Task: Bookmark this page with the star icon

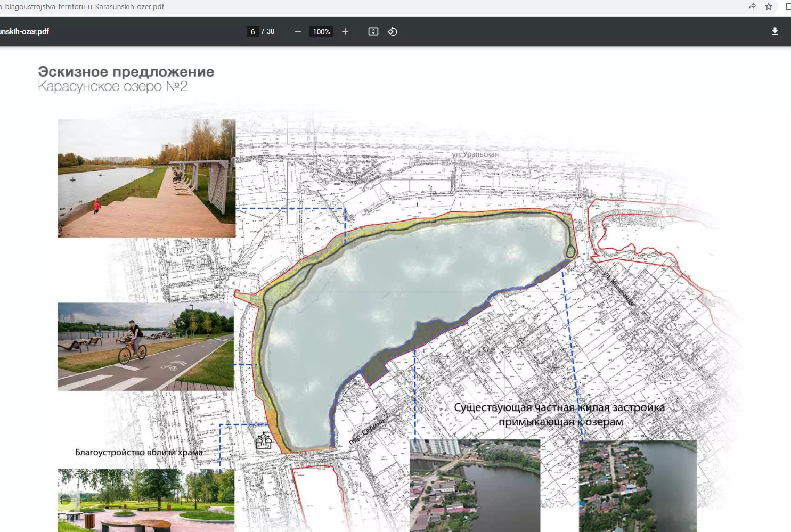Action: point(768,7)
